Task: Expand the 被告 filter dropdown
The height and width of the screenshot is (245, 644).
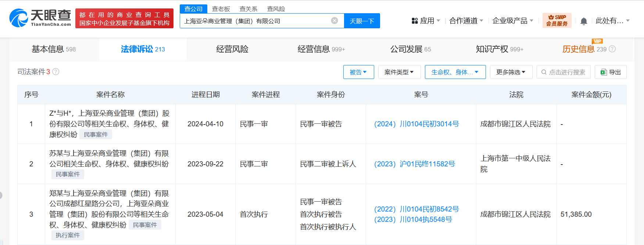Action: [x=358, y=72]
